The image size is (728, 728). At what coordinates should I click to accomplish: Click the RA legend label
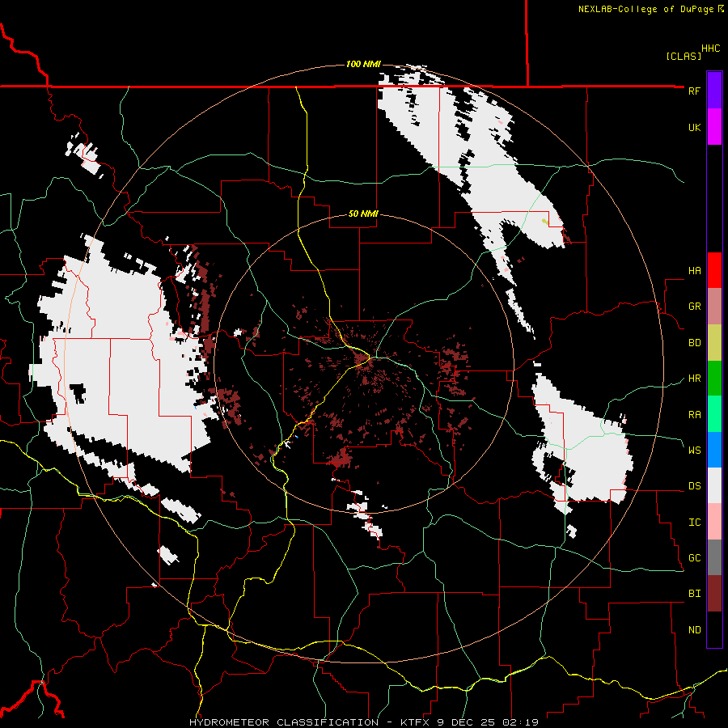click(x=694, y=415)
